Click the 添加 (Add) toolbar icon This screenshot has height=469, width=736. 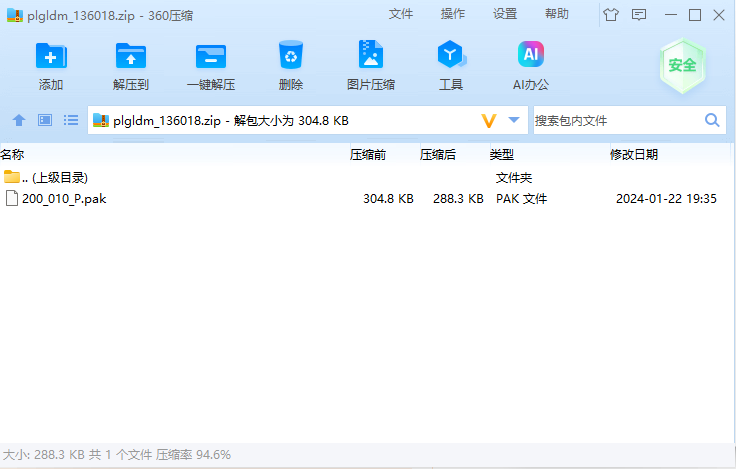pyautogui.click(x=51, y=56)
